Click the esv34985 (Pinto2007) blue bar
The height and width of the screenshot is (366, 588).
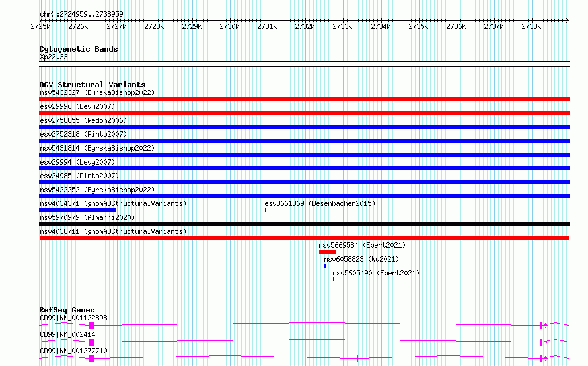pyautogui.click(x=304, y=182)
